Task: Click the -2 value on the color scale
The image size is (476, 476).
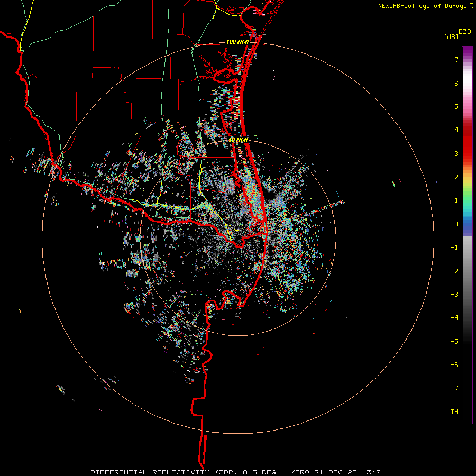Action: coord(454,271)
